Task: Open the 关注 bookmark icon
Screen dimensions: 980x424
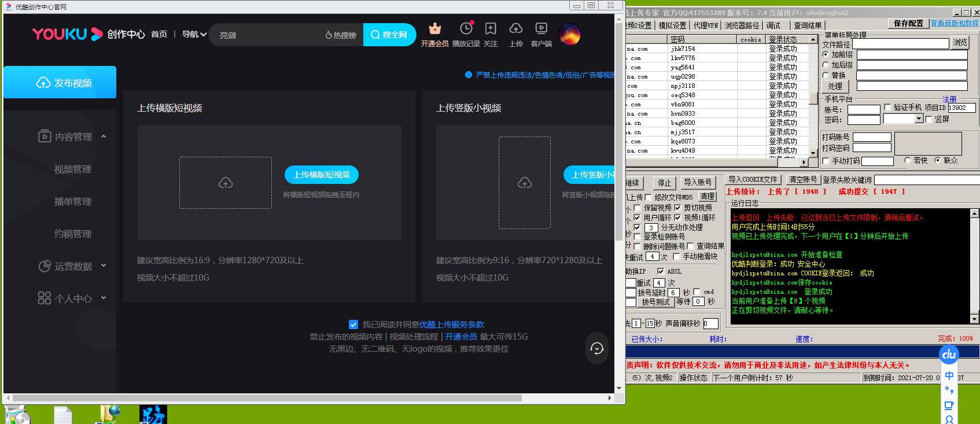Action: pyautogui.click(x=491, y=28)
